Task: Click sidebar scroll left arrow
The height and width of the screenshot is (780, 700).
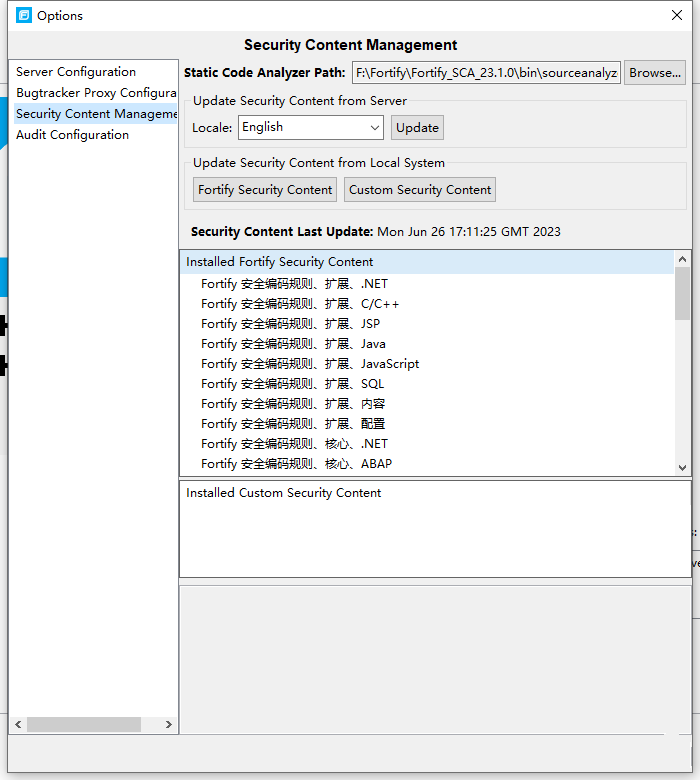Action: [x=18, y=724]
